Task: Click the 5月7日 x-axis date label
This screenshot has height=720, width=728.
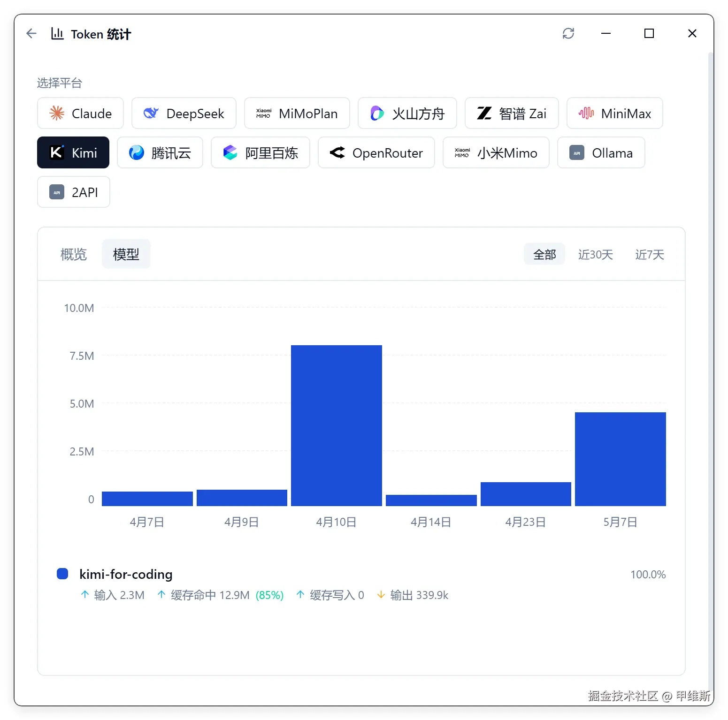Action: tap(620, 522)
